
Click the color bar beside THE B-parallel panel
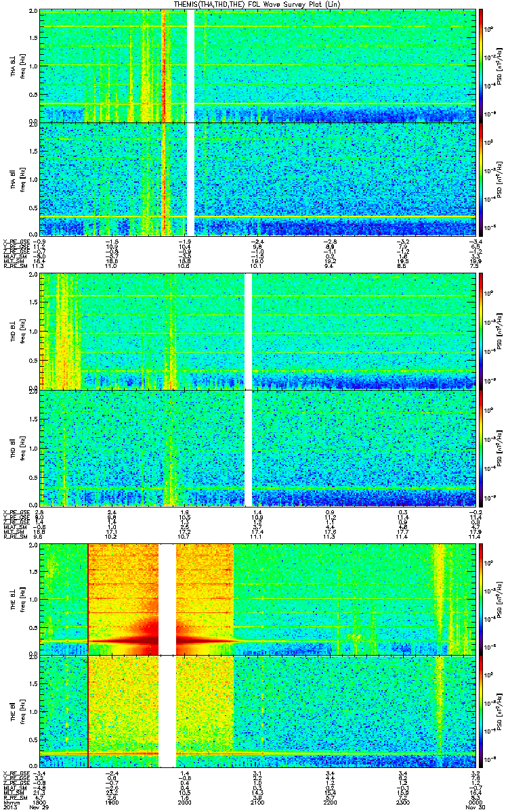coord(480,712)
